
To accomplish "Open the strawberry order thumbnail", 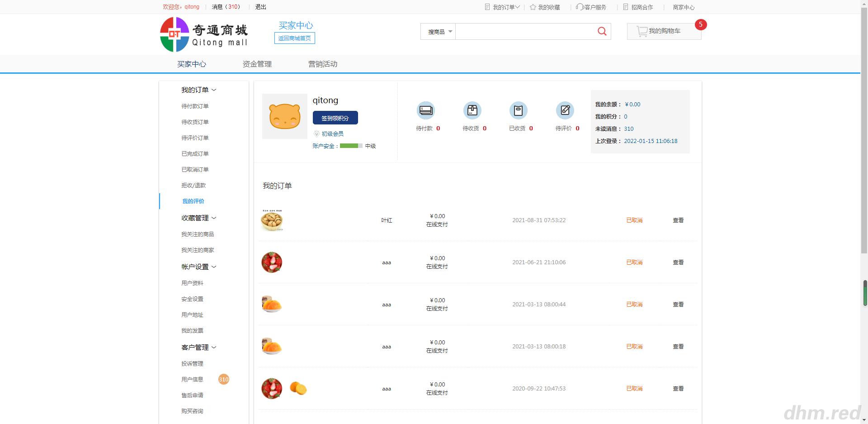I will point(271,262).
